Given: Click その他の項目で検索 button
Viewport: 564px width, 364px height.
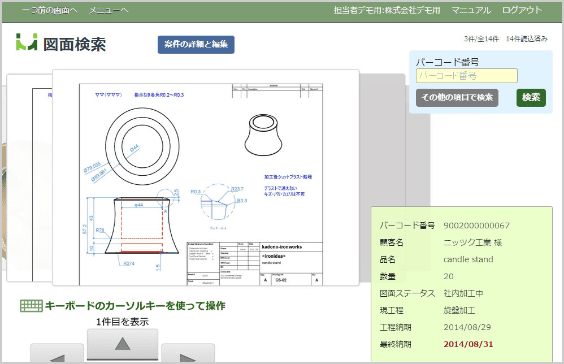Looking at the screenshot, I should pos(457,98).
